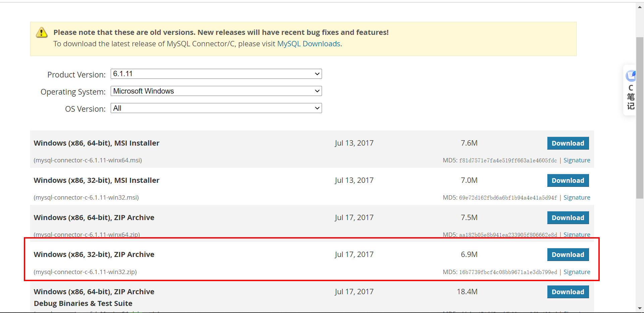The width and height of the screenshot is (644, 313).
Task: Expand the Operating System dropdown
Action: [x=216, y=91]
